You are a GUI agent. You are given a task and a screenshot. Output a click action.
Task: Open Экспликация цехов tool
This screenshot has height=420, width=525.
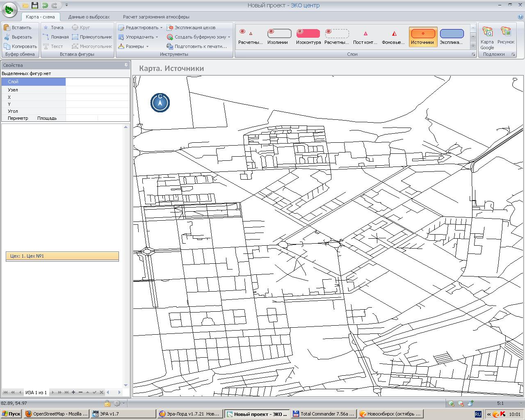[x=191, y=27]
